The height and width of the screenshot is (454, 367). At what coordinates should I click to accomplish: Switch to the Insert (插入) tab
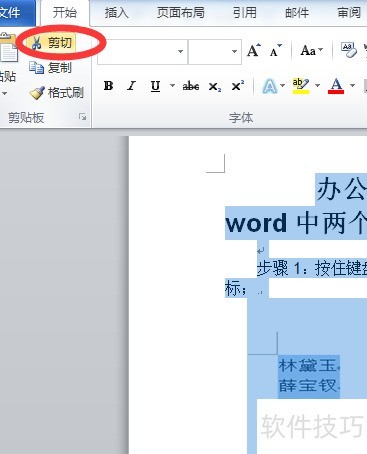pos(116,13)
